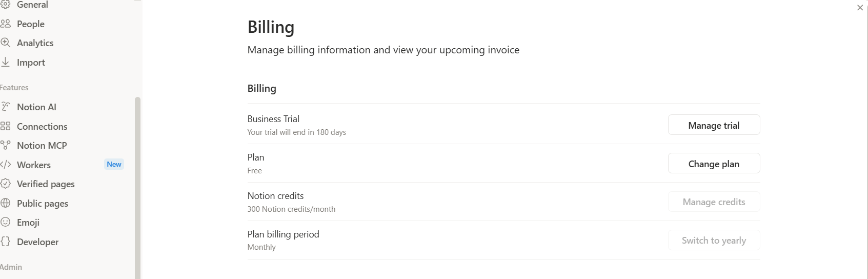Open the Analytics magnifier icon
Image resolution: width=868 pixels, height=279 pixels.
coord(5,43)
